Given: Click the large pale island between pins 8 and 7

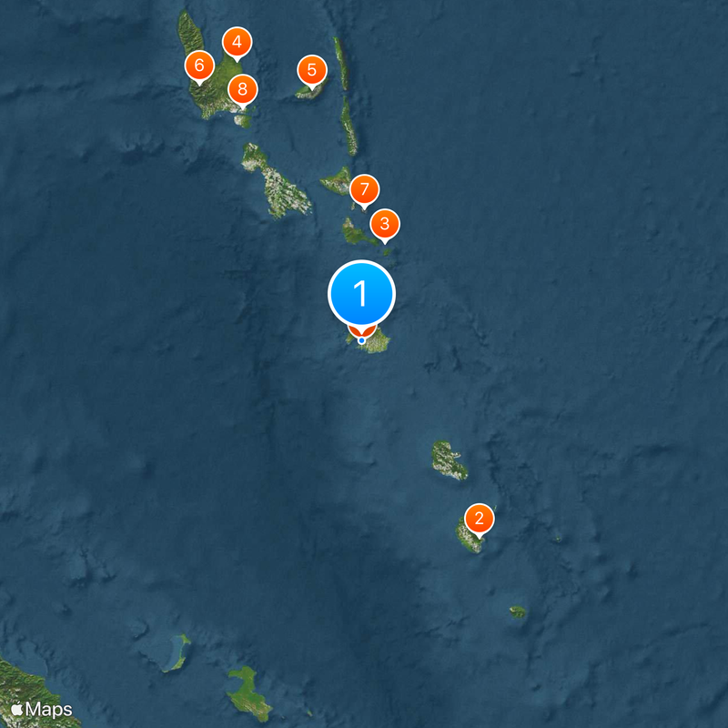Looking at the screenshot, I should coord(276,181).
